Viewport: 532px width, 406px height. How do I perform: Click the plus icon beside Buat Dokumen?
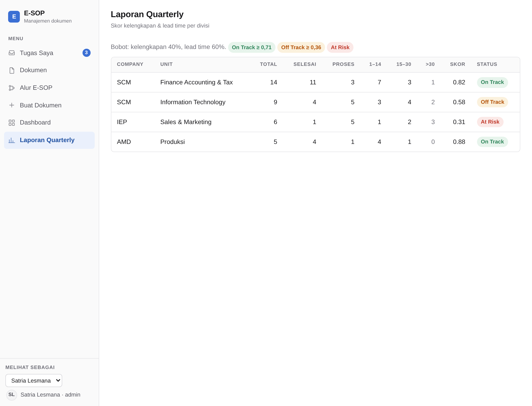(11, 105)
